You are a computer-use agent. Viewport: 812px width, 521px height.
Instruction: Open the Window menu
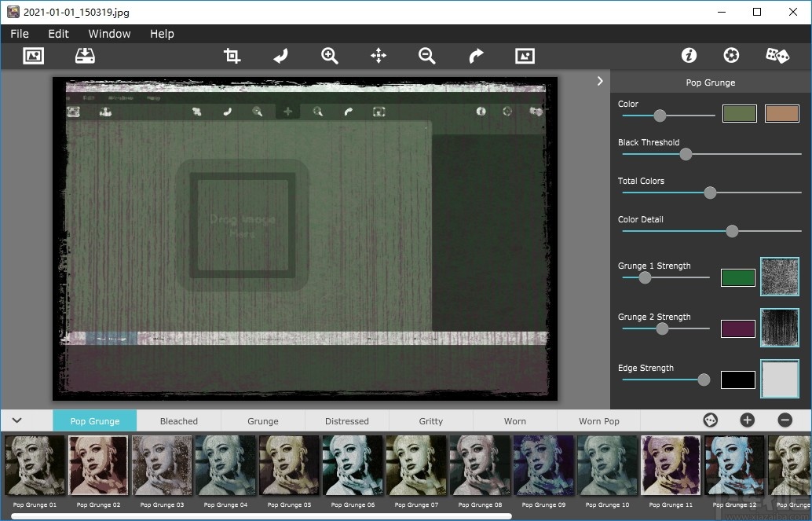point(109,34)
